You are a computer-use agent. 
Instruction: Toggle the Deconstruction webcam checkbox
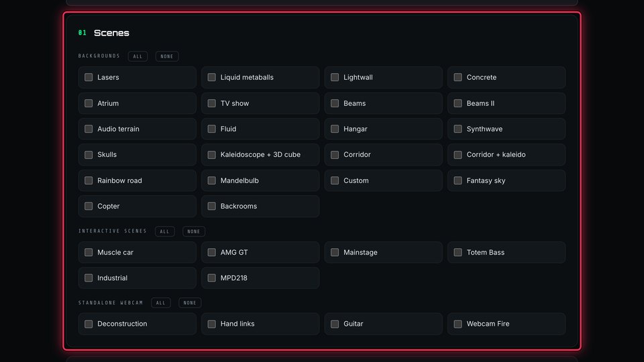tap(89, 324)
